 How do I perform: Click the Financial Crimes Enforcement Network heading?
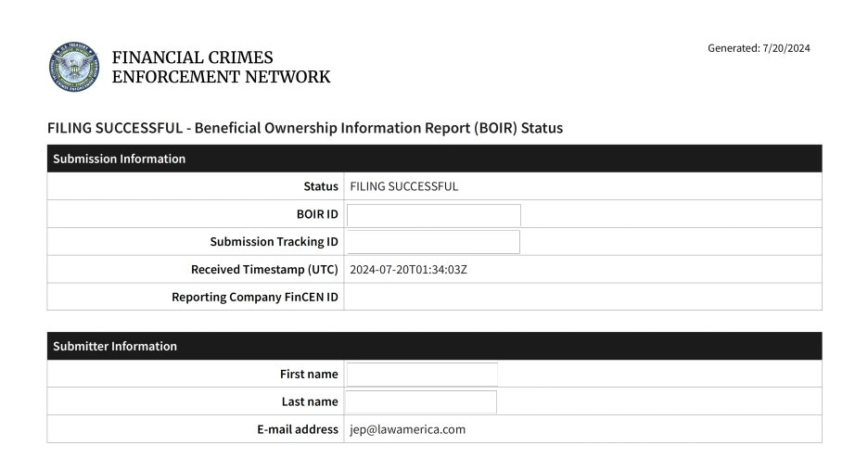click(221, 67)
